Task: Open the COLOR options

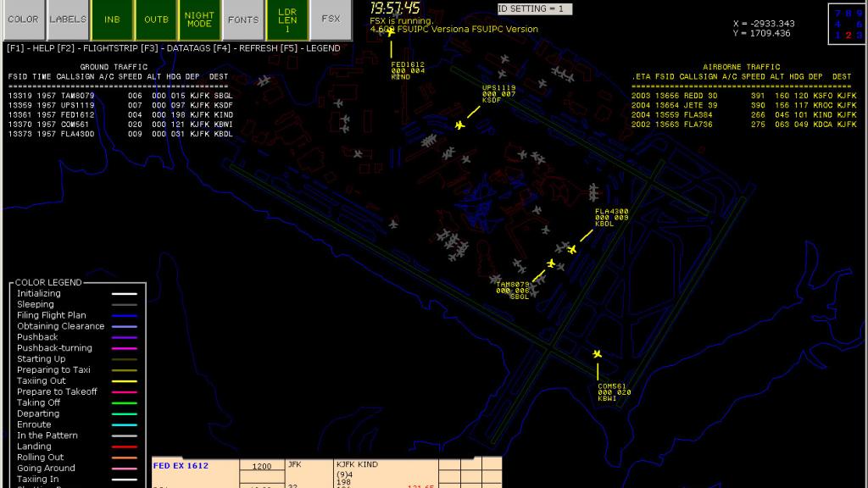Action: pyautogui.click(x=22, y=19)
